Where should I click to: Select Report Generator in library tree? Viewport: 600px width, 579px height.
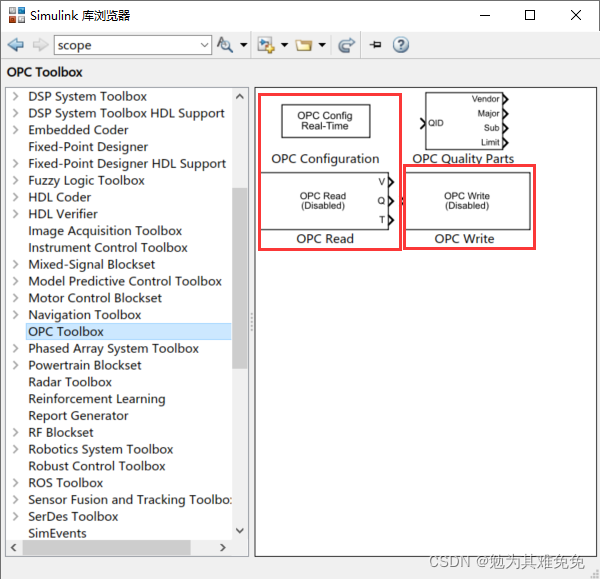[x=78, y=416]
